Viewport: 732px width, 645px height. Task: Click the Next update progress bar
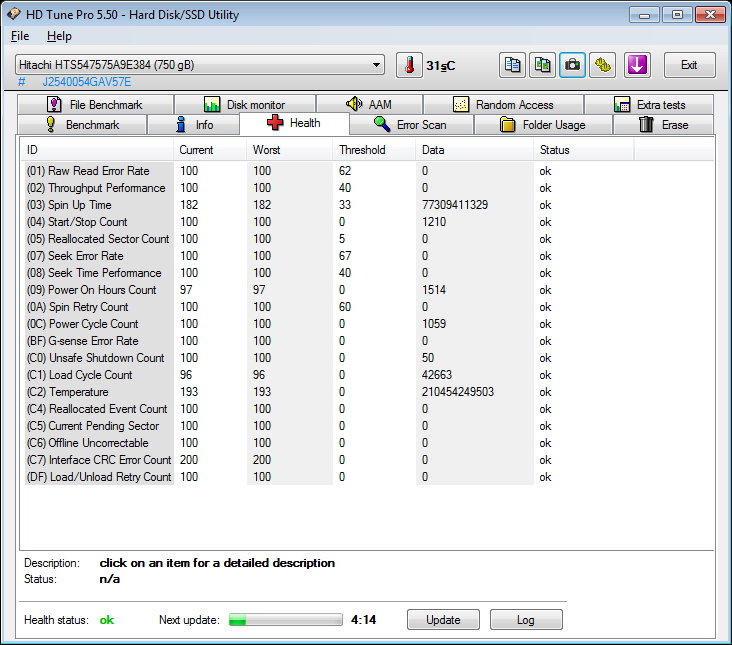pyautogui.click(x=286, y=620)
